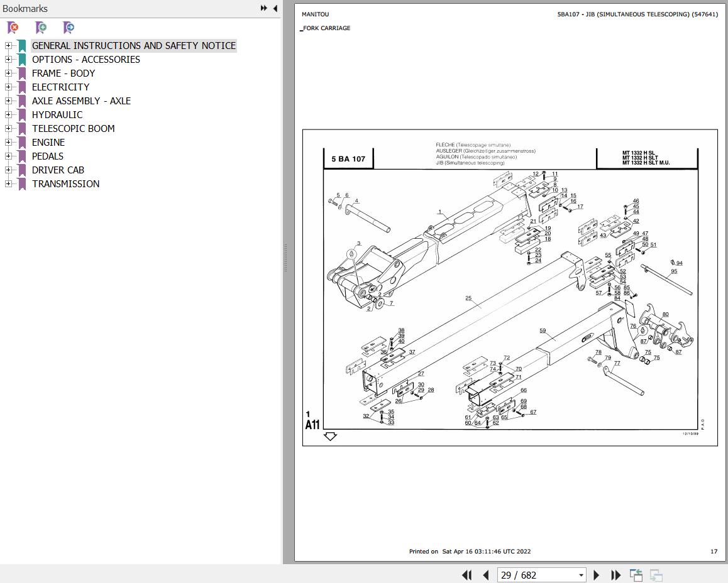Click the MT 1332 H SLT M.U. model text

click(646, 163)
